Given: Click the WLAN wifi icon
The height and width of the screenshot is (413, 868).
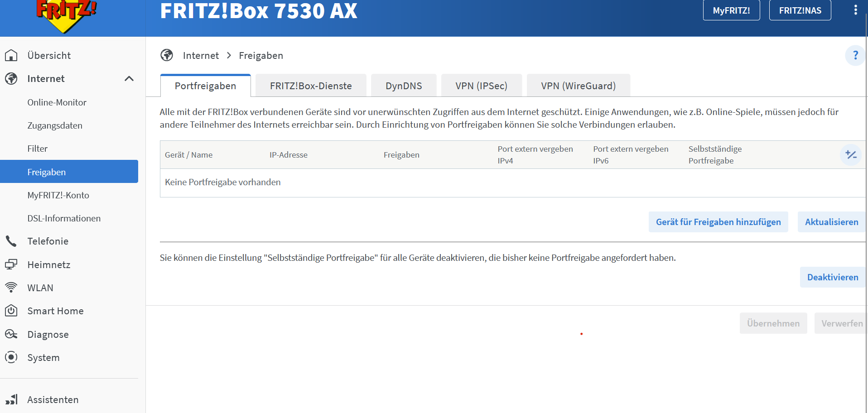Looking at the screenshot, I should click(11, 288).
